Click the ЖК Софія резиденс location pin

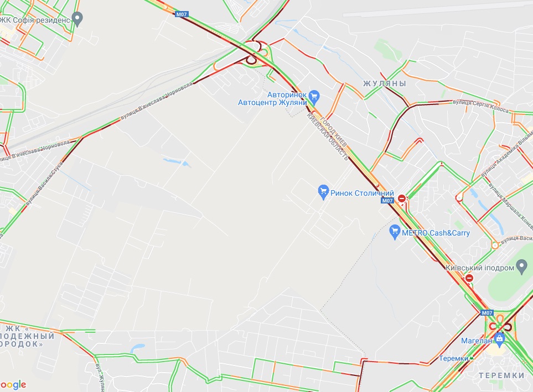tap(77, 19)
